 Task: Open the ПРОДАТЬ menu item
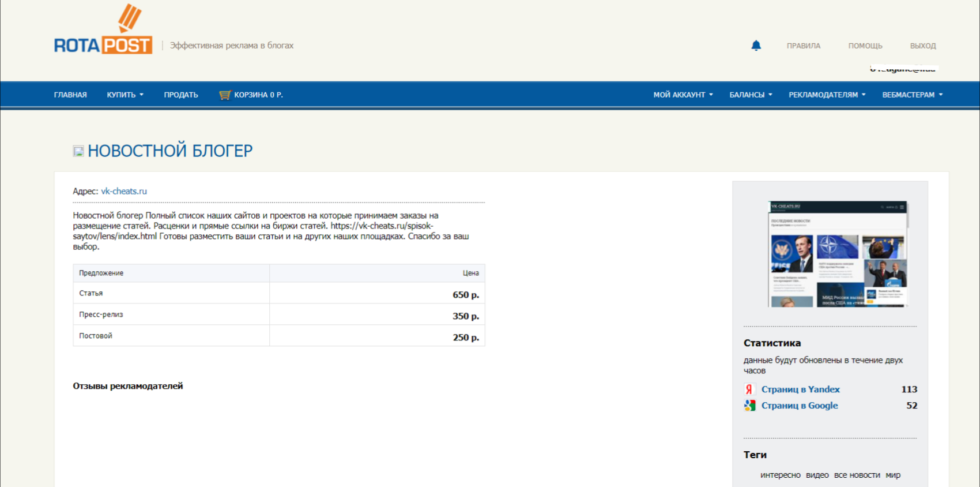[181, 95]
